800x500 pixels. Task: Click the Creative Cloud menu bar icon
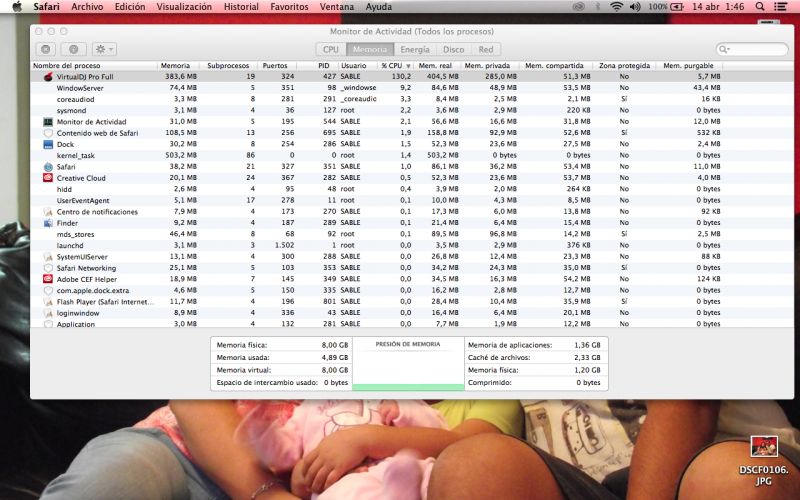pyautogui.click(x=578, y=7)
